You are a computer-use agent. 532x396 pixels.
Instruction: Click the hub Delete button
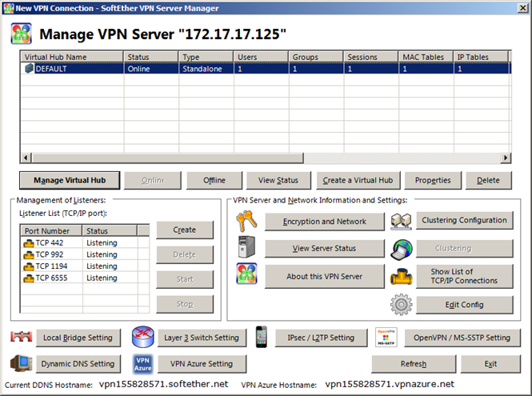[x=489, y=180]
